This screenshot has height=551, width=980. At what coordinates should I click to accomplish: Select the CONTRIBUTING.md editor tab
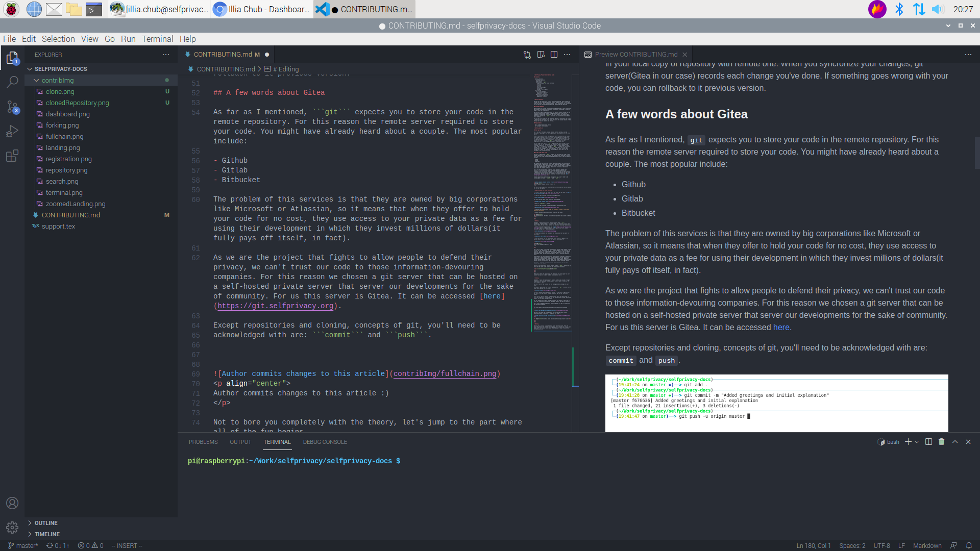pos(226,55)
